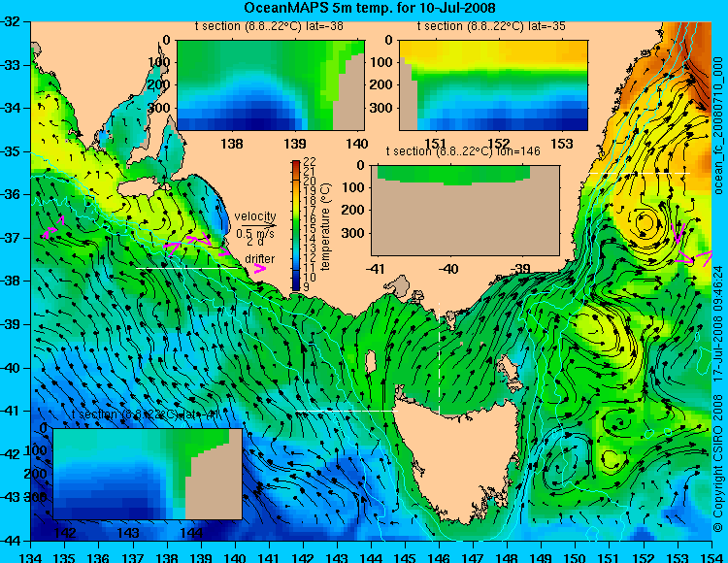
Task: Click the "154" longitude axis label
Action: pyautogui.click(x=711, y=557)
